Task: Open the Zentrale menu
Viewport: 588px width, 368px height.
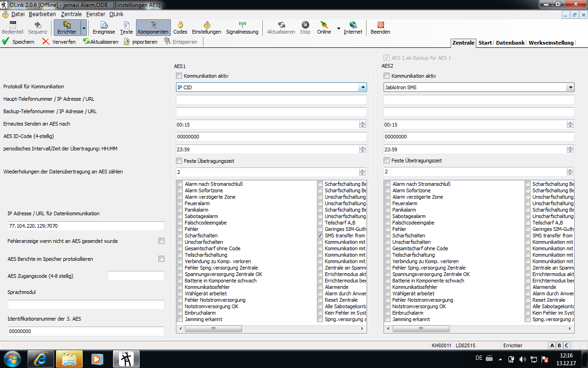Action: [71, 14]
